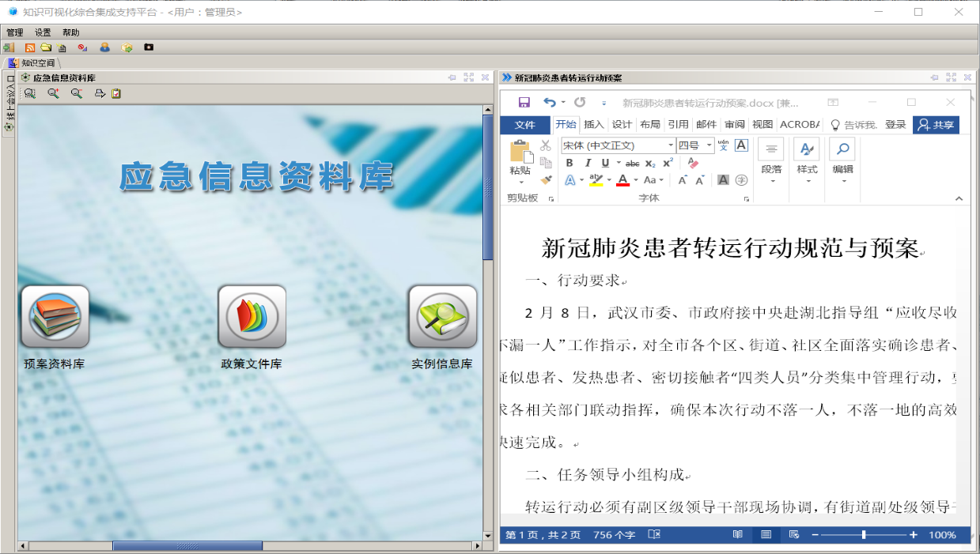Click the spell check book icon in status bar
This screenshot has width=980, height=554.
point(654,535)
